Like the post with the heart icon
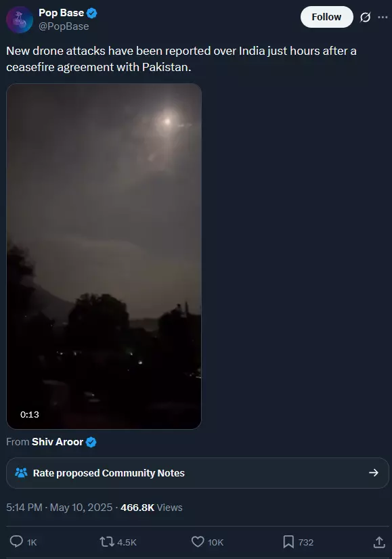Viewport: 392px width, 559px height. tap(198, 542)
